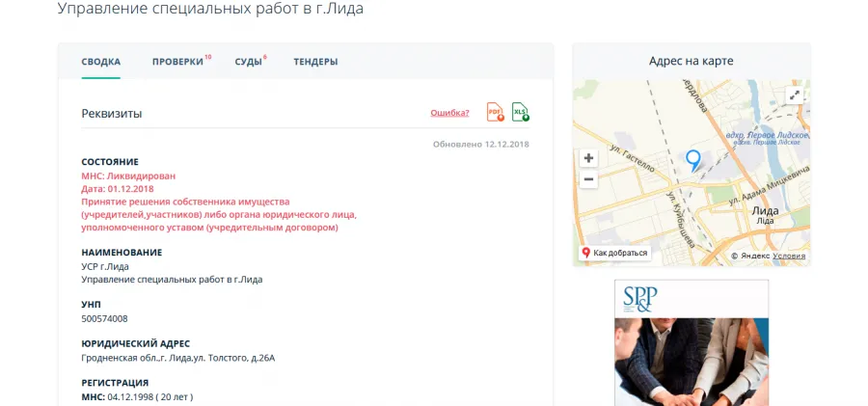
Task: Open the Тендеры tab
Action: [x=315, y=62]
